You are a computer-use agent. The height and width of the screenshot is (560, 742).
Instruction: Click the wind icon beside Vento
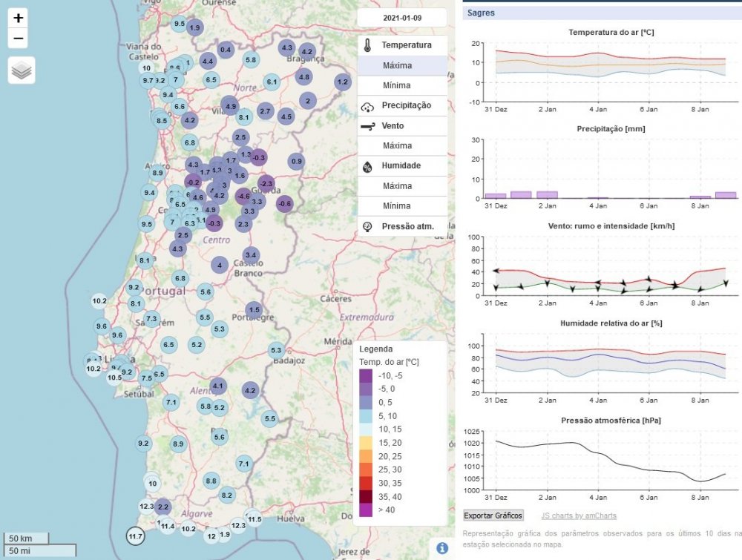[x=367, y=126]
